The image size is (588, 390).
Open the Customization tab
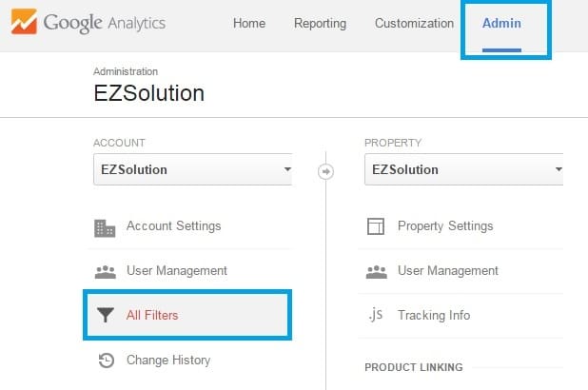pyautogui.click(x=414, y=23)
